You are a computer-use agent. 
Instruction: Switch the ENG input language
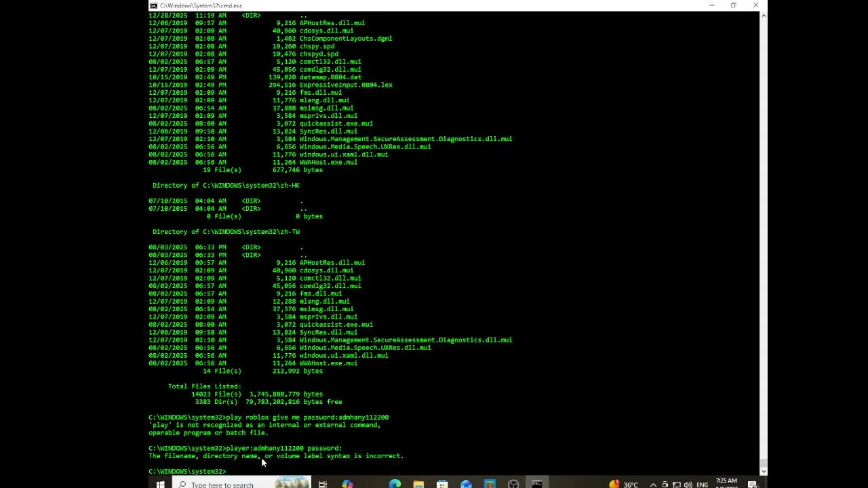702,484
